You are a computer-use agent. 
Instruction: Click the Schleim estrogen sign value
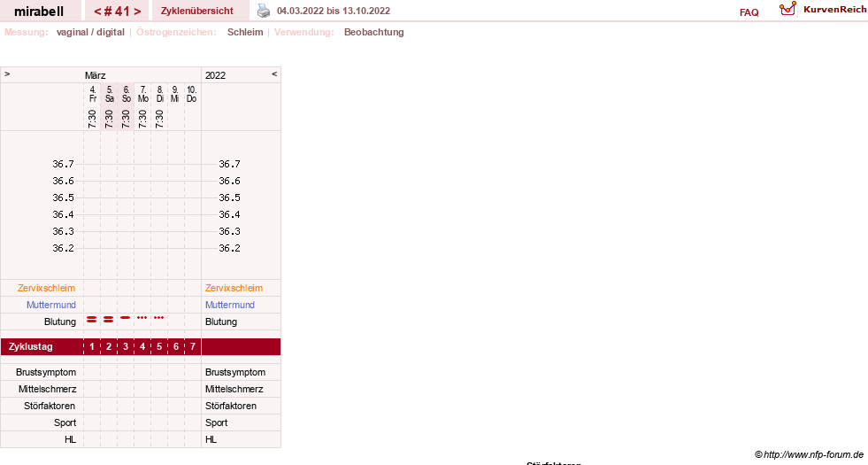click(245, 32)
